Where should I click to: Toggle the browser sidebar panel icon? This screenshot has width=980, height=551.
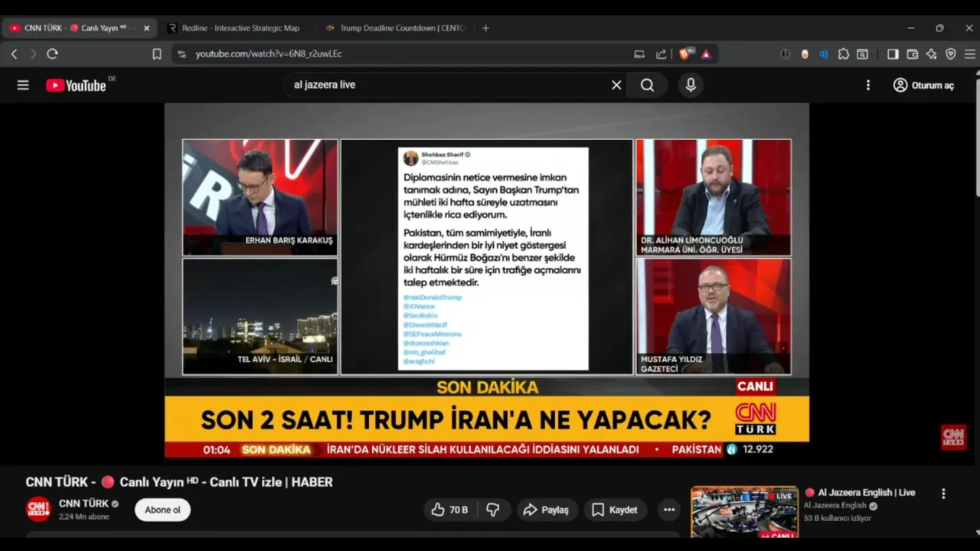(893, 54)
